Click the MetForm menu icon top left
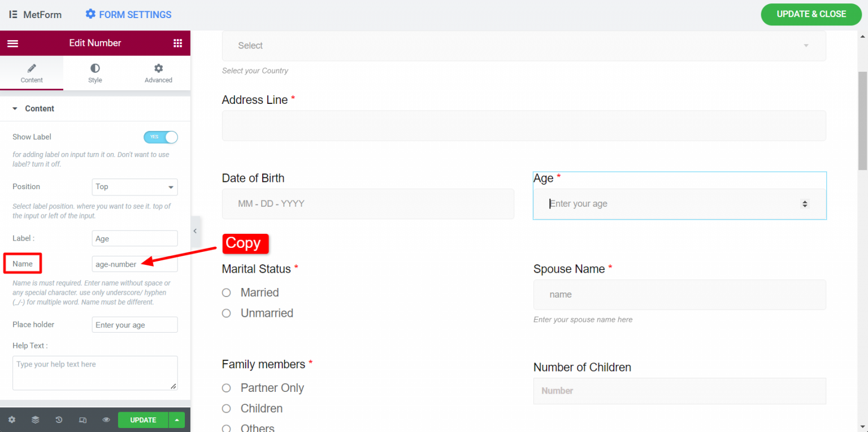The width and height of the screenshot is (868, 432). (x=12, y=14)
